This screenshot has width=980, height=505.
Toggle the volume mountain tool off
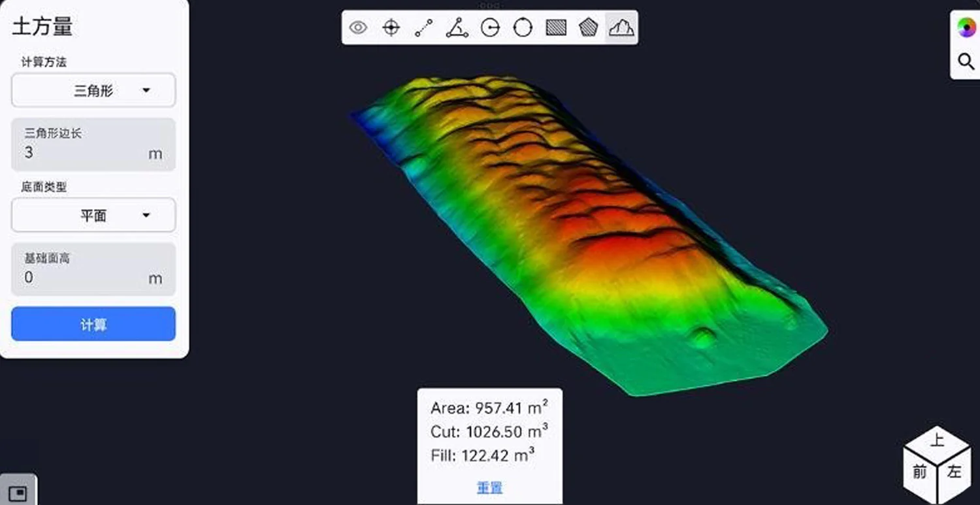[x=621, y=27]
